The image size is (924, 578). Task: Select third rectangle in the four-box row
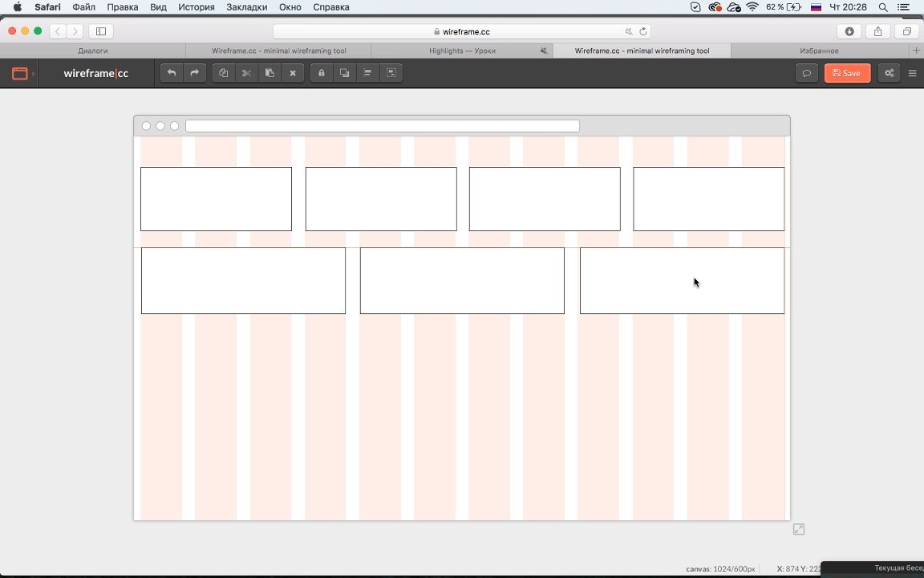545,199
